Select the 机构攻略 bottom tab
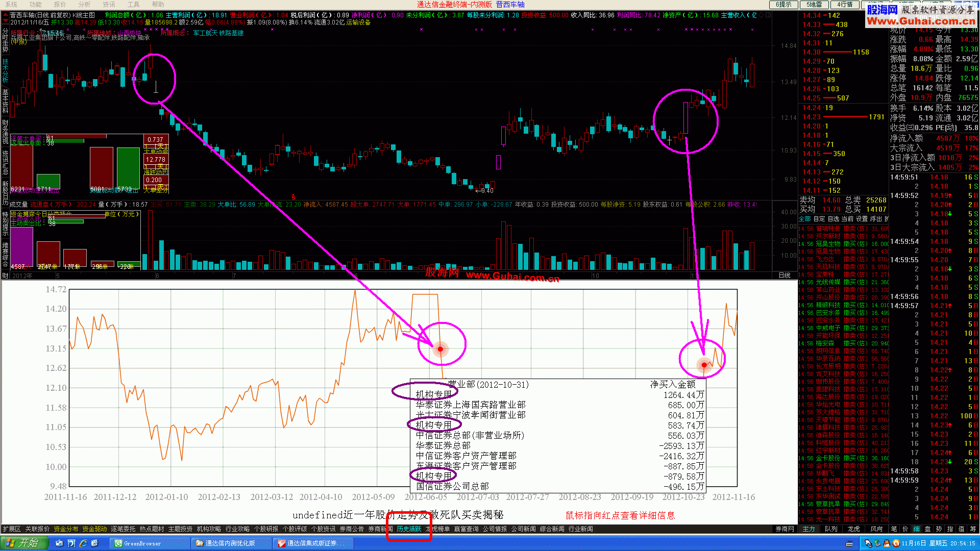Viewport: 980px width, 551px height. point(209,529)
